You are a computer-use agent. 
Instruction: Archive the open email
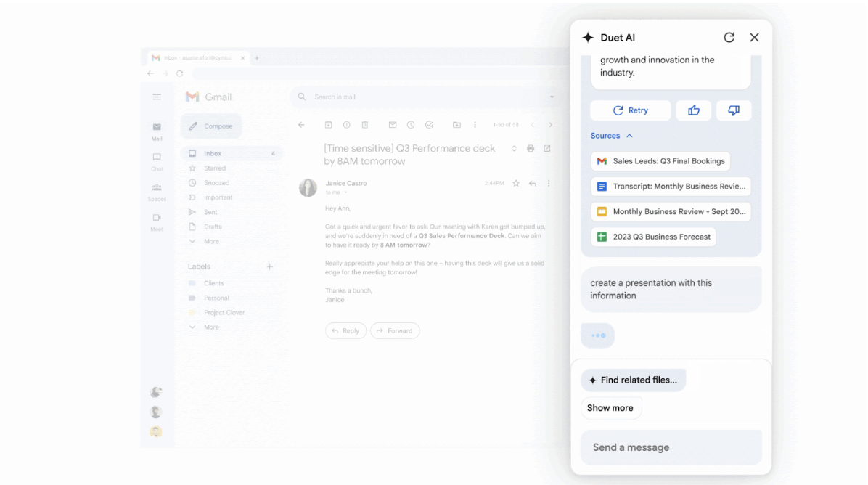(x=328, y=125)
